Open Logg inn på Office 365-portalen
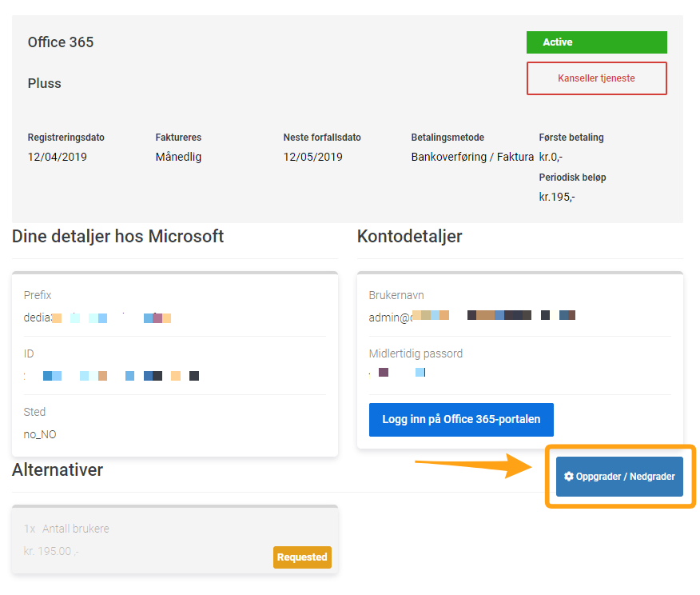 tap(461, 419)
